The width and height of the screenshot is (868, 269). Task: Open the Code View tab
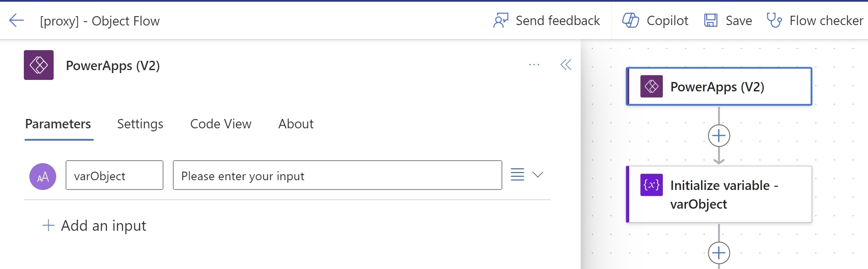(x=221, y=124)
